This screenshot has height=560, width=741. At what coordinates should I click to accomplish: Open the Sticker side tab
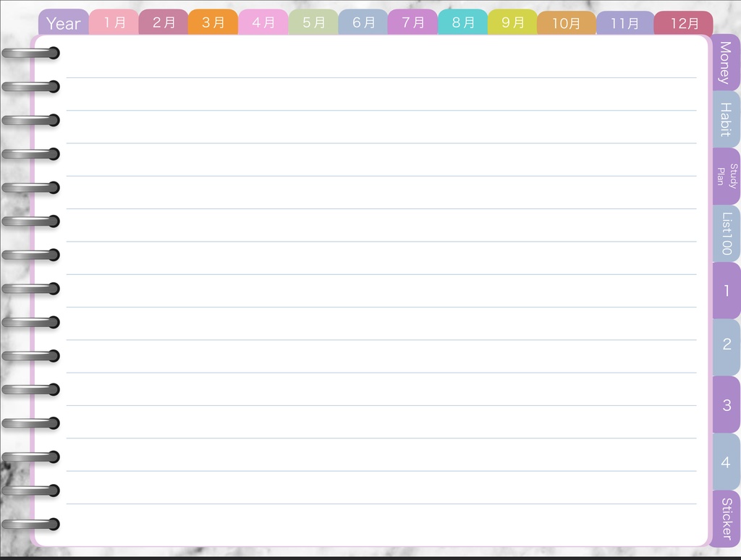click(x=726, y=519)
